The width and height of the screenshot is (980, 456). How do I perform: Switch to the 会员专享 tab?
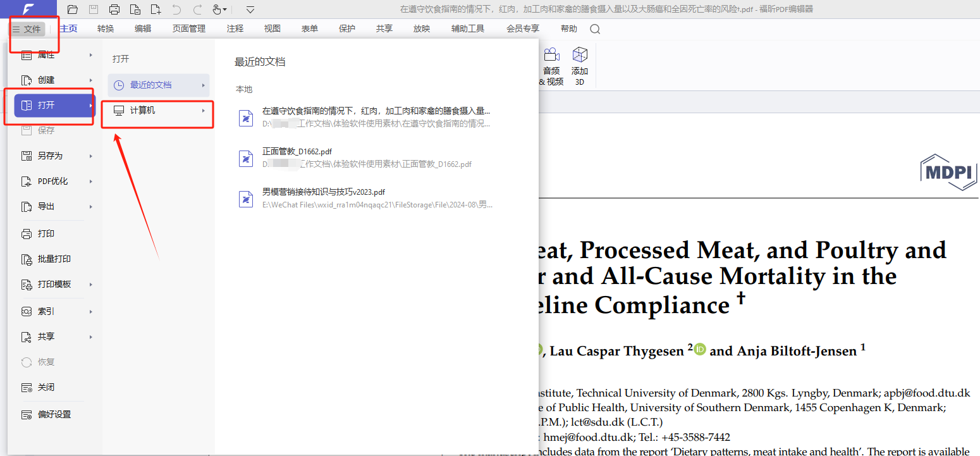click(x=523, y=28)
